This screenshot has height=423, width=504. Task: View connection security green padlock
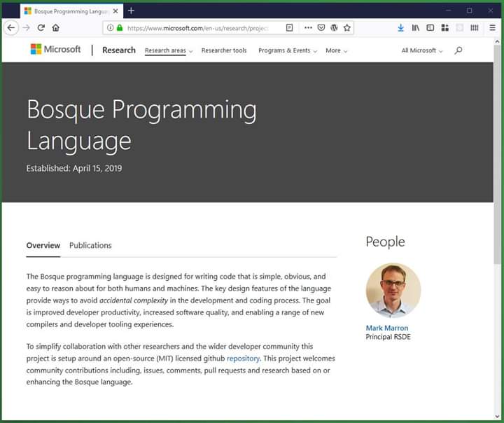pyautogui.click(x=120, y=28)
